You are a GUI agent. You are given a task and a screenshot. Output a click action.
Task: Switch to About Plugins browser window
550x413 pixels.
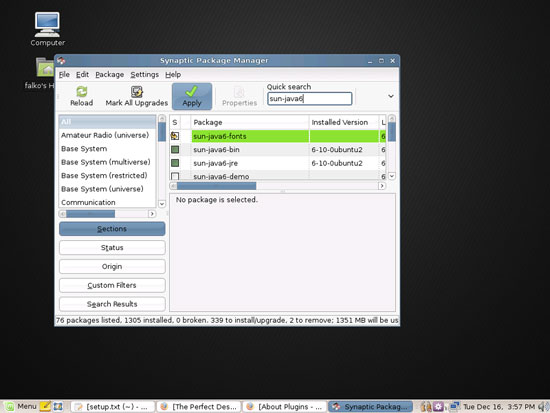tap(285, 407)
